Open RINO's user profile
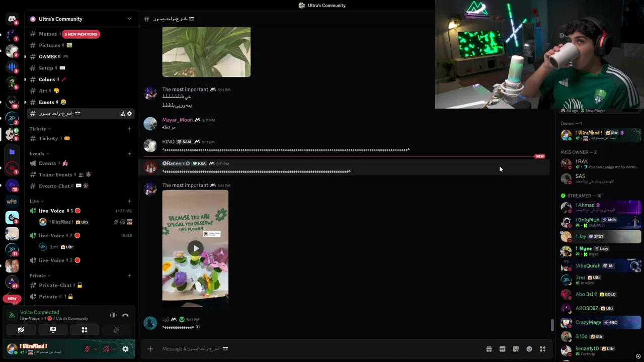Screen dimensions: 644x362 click(x=168, y=142)
